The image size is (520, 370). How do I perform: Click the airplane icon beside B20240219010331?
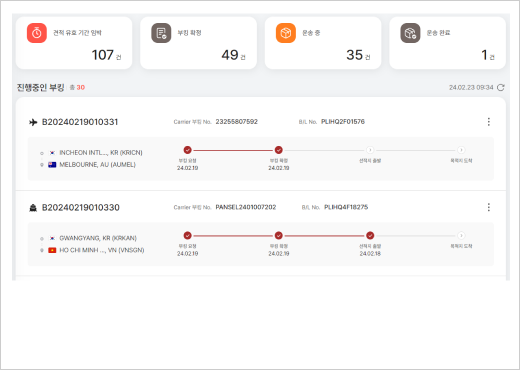(33, 122)
